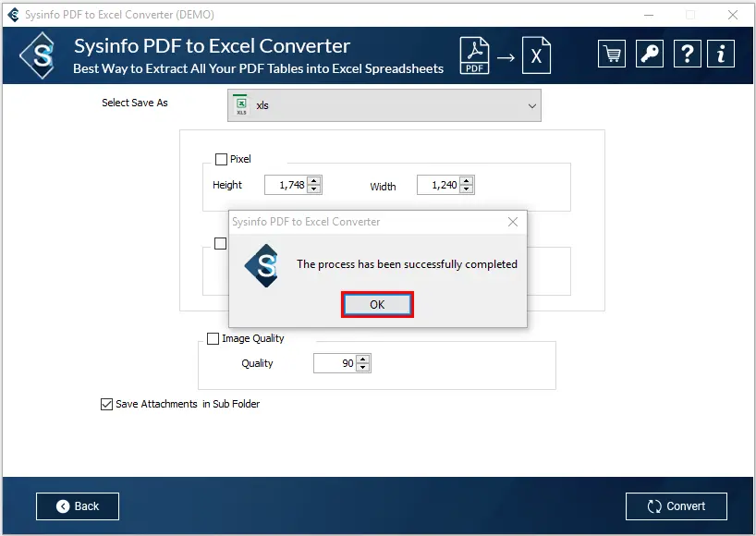Increase the Height value with up arrow
756x536 pixels.
pyautogui.click(x=314, y=181)
